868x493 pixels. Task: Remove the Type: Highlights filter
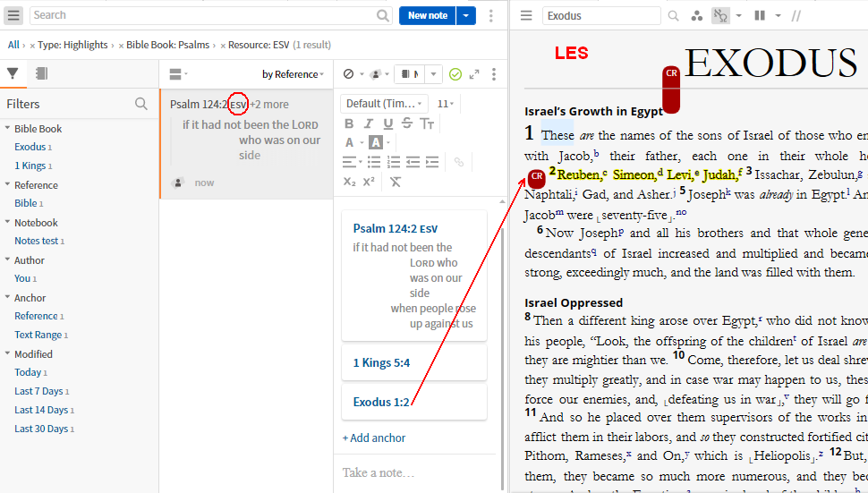[x=32, y=46]
